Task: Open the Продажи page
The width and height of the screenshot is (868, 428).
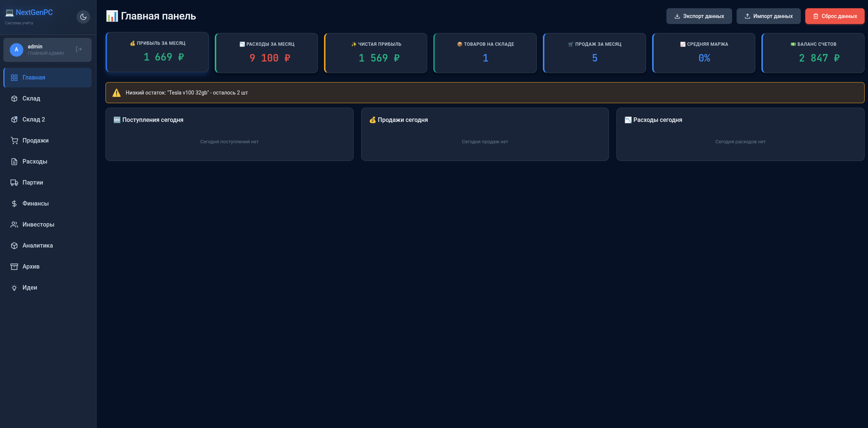Action: tap(48, 141)
